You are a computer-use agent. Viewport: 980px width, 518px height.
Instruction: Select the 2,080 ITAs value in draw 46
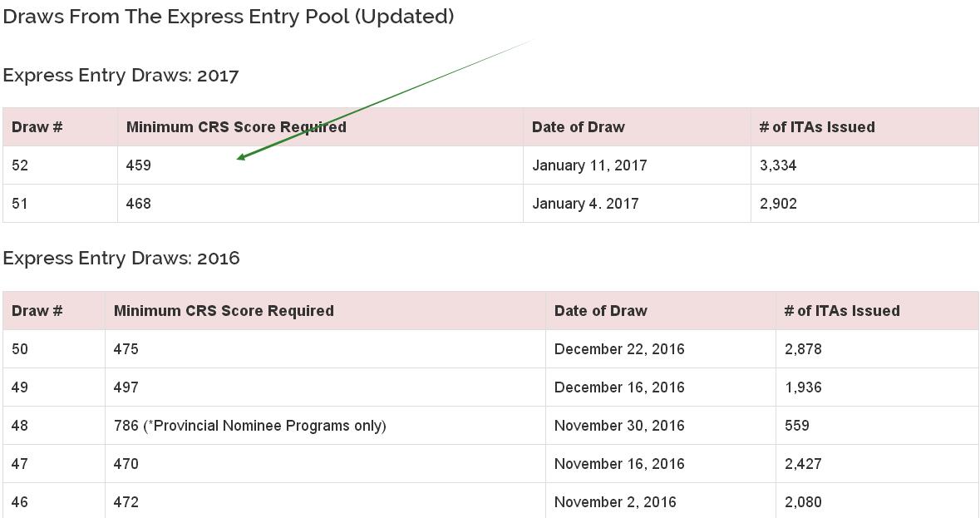pyautogui.click(x=803, y=501)
